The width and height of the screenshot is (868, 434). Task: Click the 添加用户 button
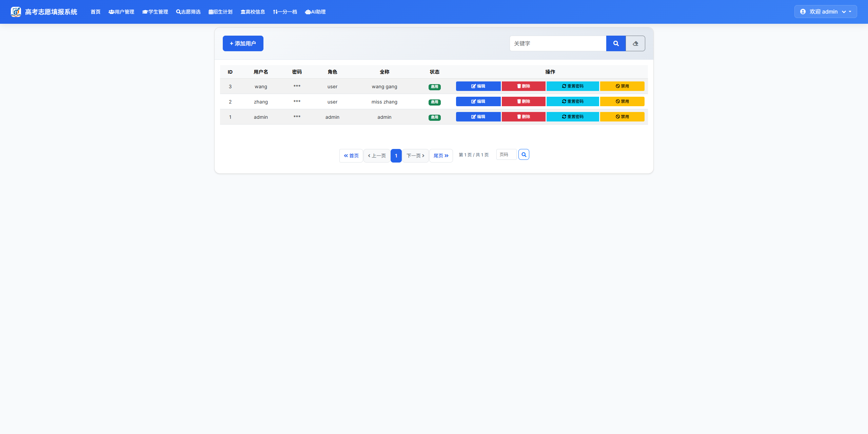coord(243,43)
